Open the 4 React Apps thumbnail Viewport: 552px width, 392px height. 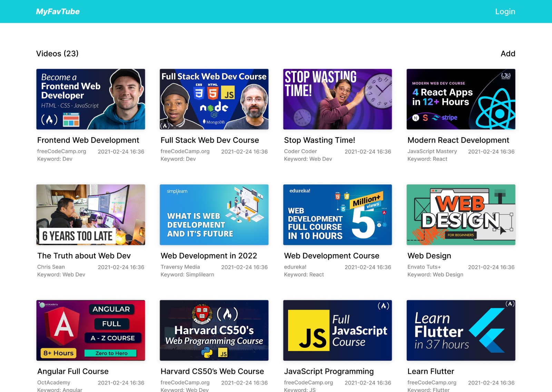pyautogui.click(x=461, y=99)
